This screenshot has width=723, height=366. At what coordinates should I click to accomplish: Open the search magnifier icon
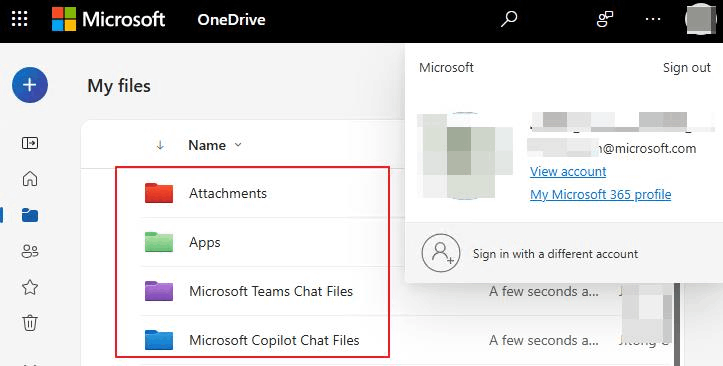[x=509, y=19]
